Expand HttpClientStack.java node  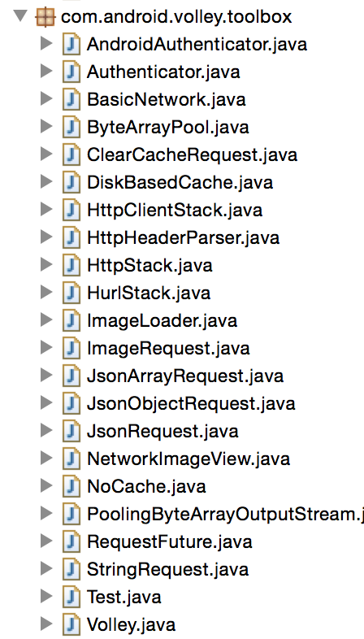click(47, 210)
